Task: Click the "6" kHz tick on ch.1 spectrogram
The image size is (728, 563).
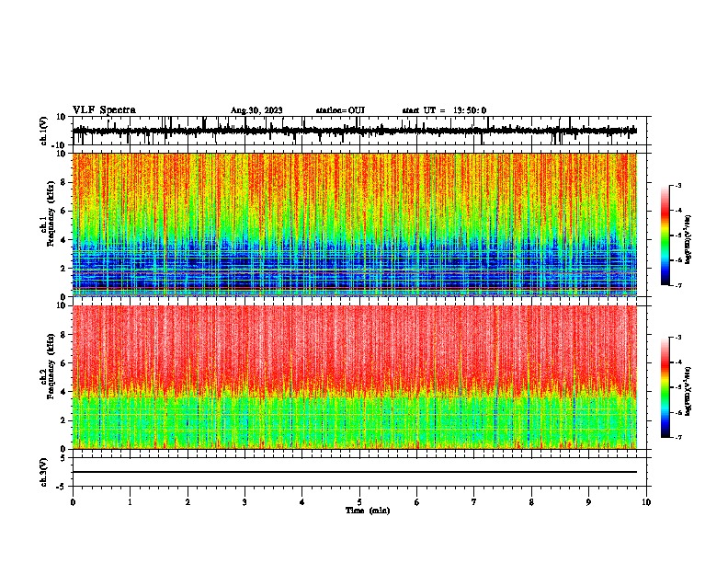Action: click(x=64, y=211)
